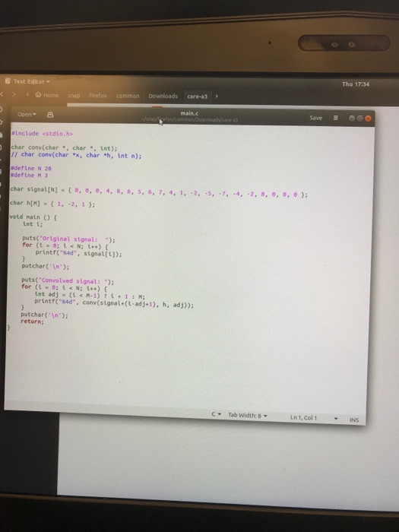
Task: Click the return; statement line
Action: (x=32, y=321)
